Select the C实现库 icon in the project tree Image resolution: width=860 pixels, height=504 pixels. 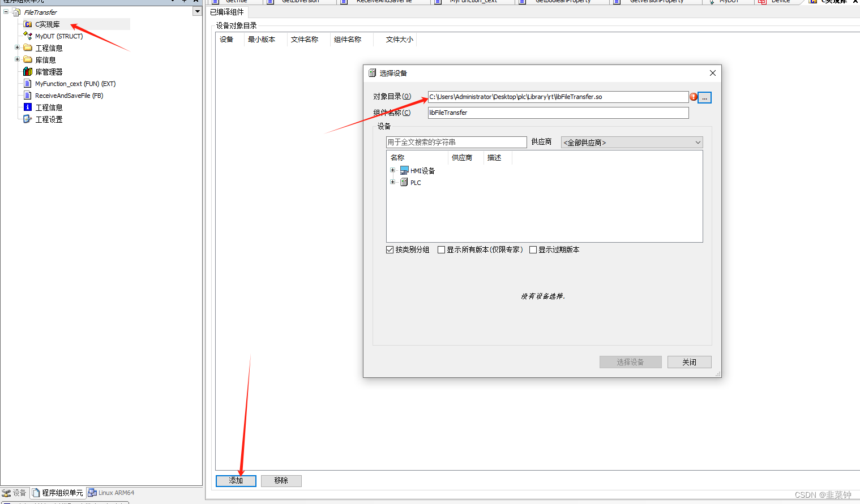tap(28, 24)
